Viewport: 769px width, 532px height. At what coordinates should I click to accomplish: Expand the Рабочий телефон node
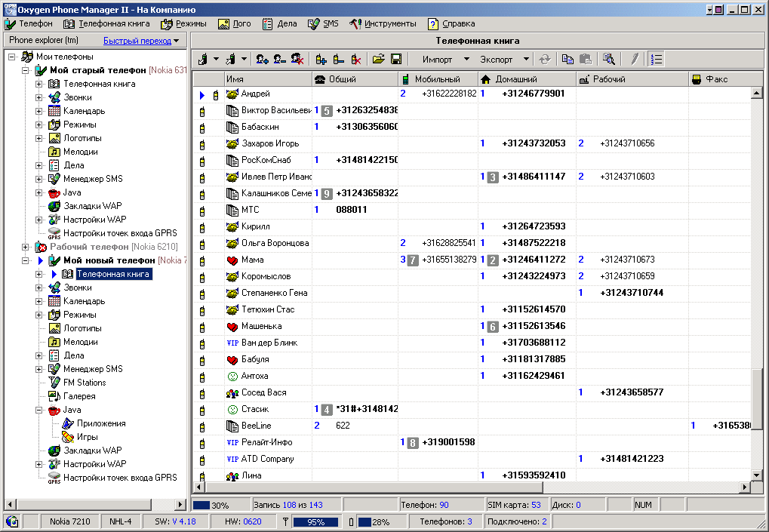click(x=25, y=247)
